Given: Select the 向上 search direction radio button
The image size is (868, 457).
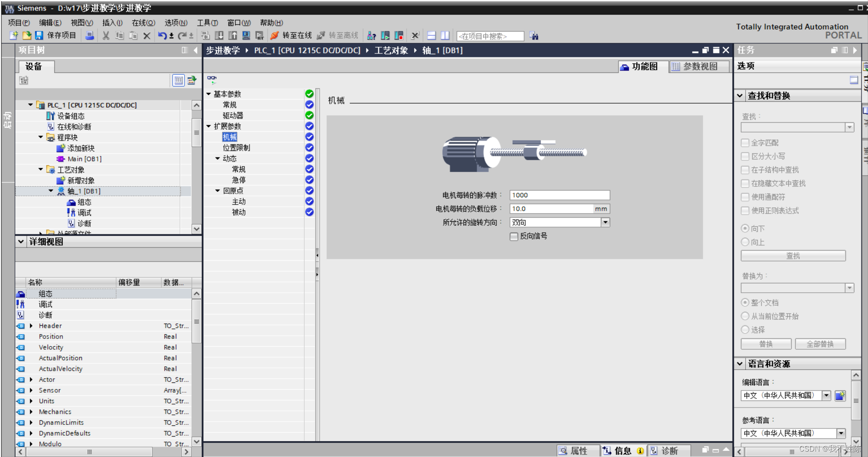Looking at the screenshot, I should click(745, 242).
